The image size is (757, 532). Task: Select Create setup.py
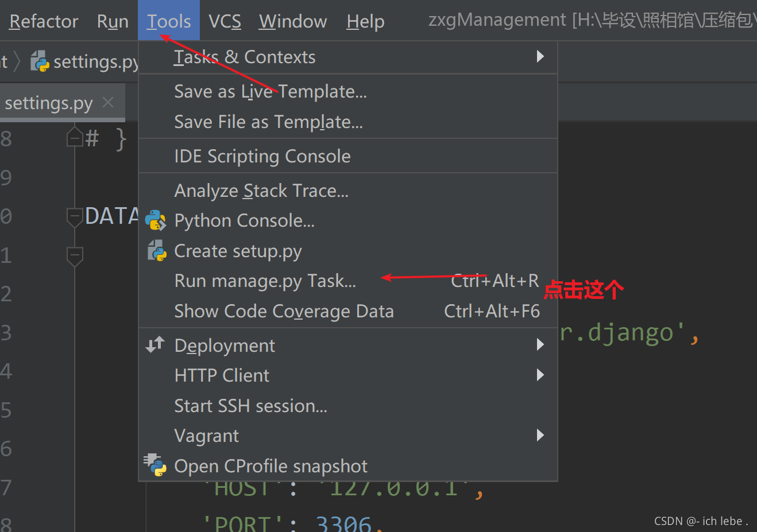pyautogui.click(x=348, y=251)
